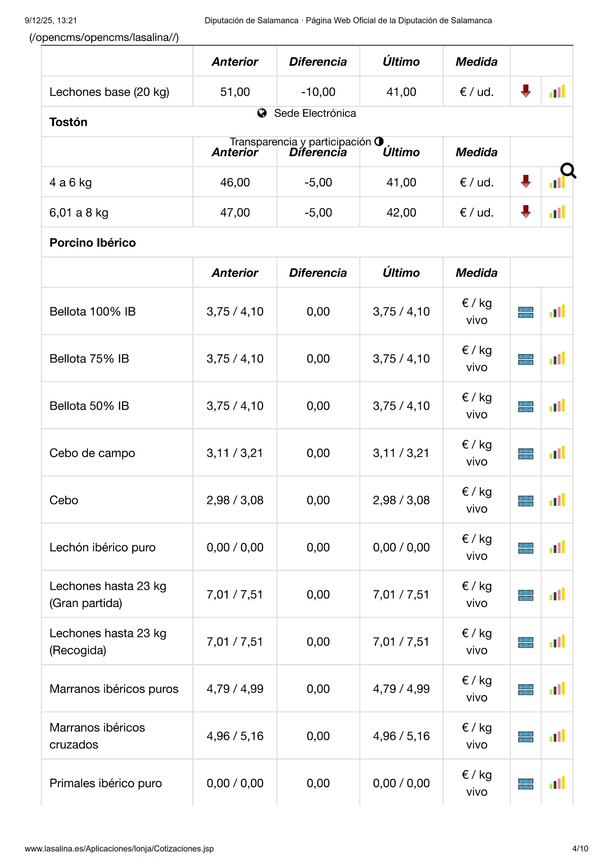Open the chart icon for Marranos ibéricos puros
This screenshot has width=613, height=868.
point(557,689)
